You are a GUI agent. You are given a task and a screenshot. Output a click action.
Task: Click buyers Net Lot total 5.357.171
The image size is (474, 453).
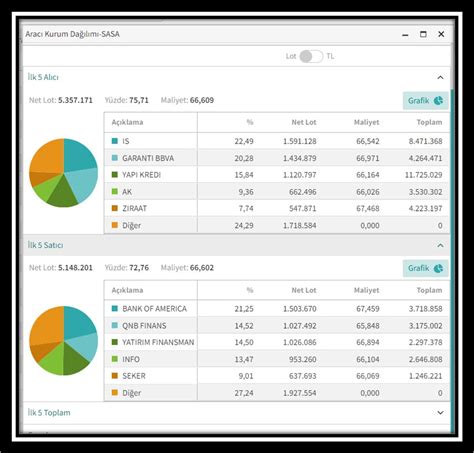pos(75,100)
